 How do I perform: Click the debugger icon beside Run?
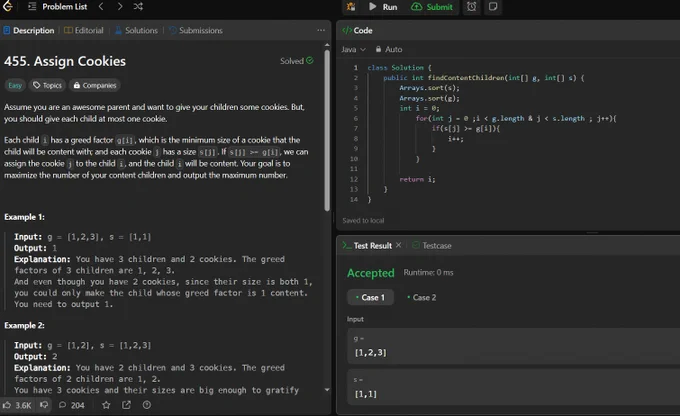click(x=351, y=7)
